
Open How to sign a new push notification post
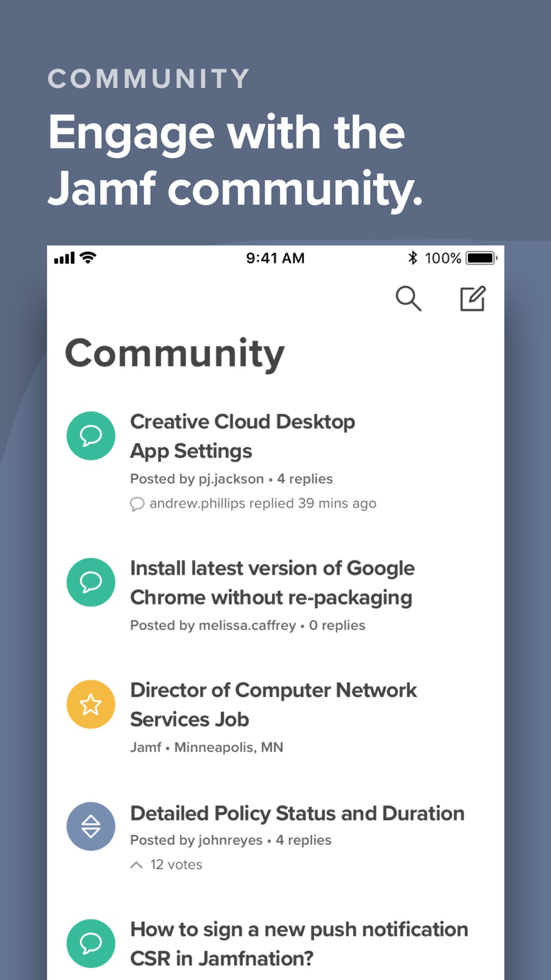(299, 944)
